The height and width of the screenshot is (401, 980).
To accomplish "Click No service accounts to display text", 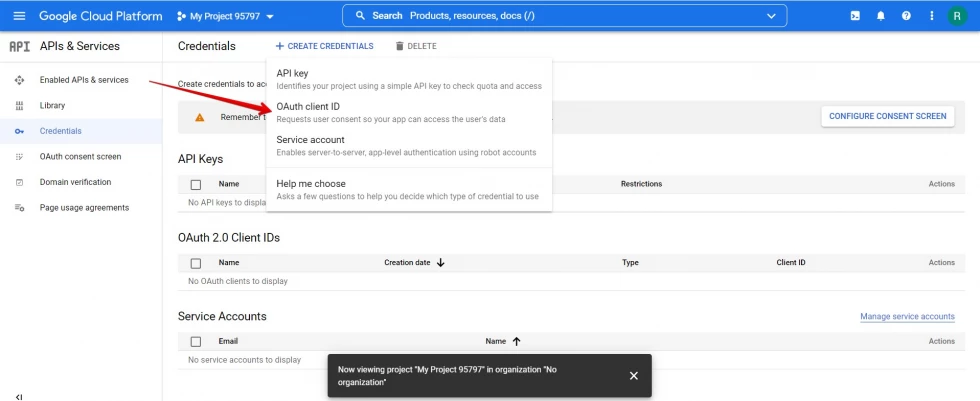I will [244, 360].
